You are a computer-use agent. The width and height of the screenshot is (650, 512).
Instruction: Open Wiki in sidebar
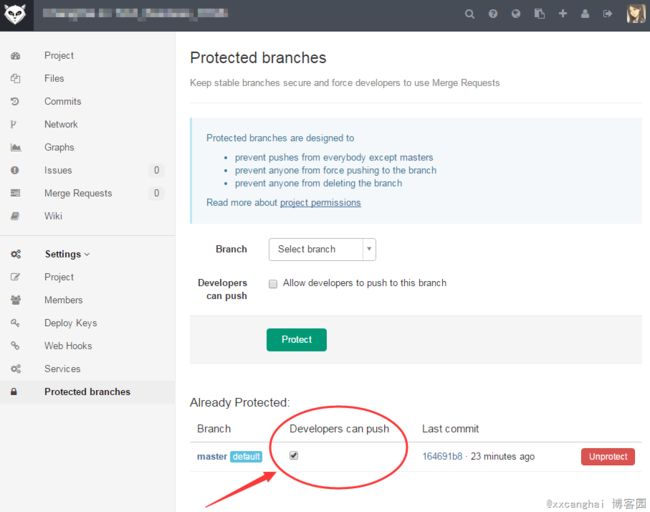click(x=53, y=216)
